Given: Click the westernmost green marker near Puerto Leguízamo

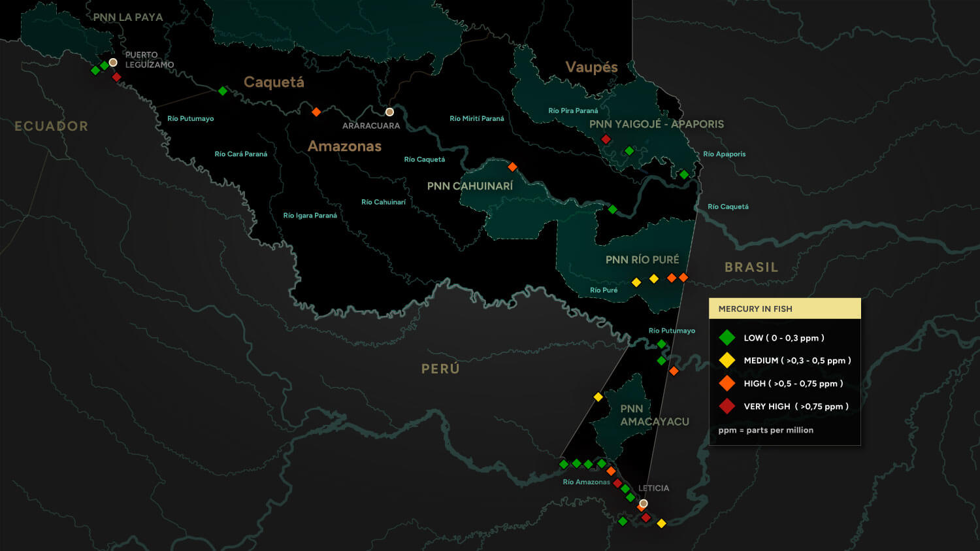Looking at the screenshot, I should pos(95,70).
